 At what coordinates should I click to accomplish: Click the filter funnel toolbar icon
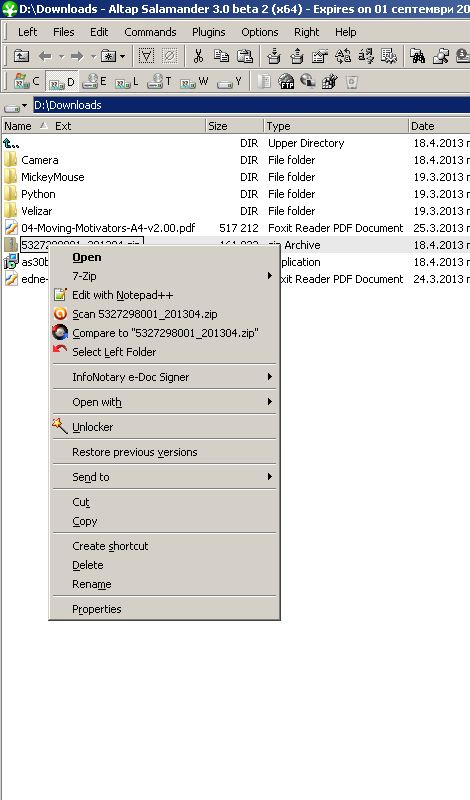[146, 56]
